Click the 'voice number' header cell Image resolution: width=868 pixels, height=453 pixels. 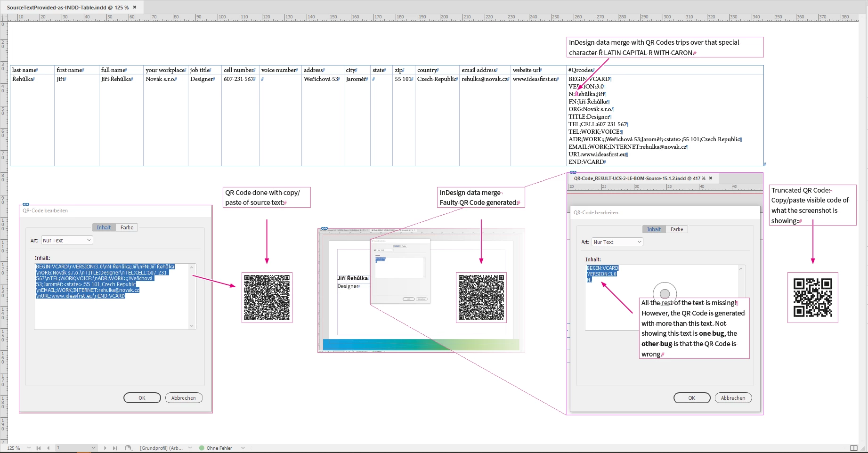pyautogui.click(x=279, y=70)
